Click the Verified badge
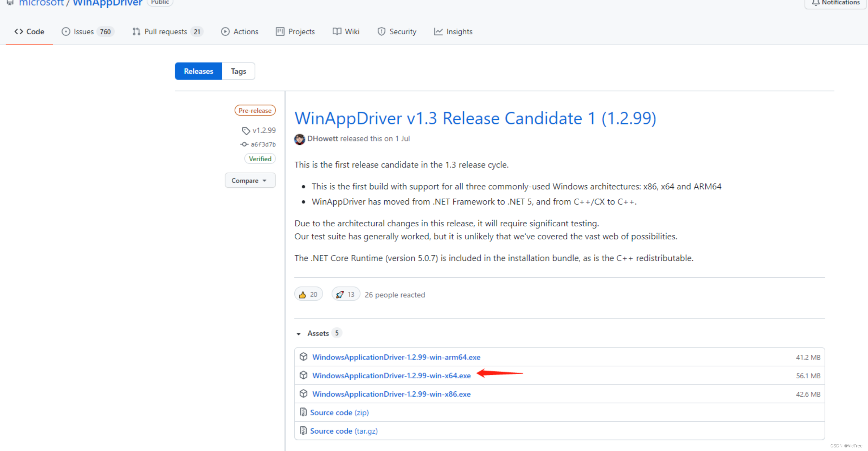 pyautogui.click(x=260, y=159)
